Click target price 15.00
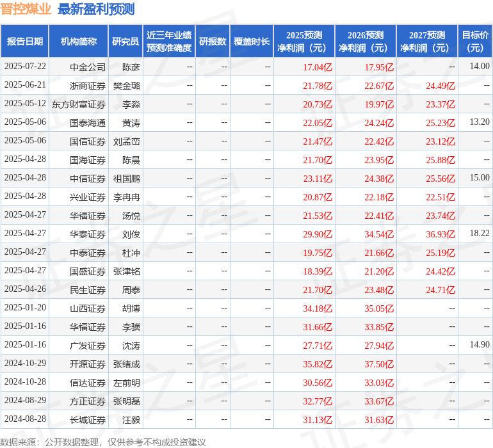Viewport: 493px width, 448px height. click(480, 177)
